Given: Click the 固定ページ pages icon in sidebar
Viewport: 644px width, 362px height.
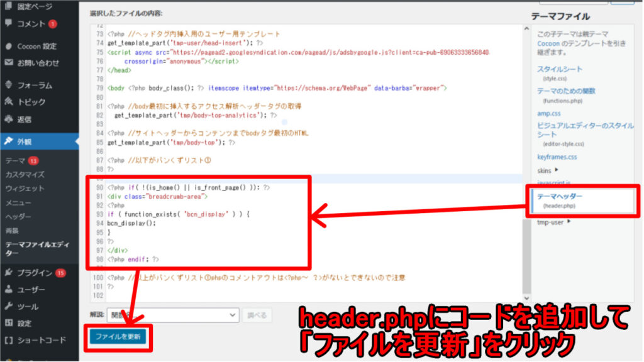Looking at the screenshot, I should point(8,5).
